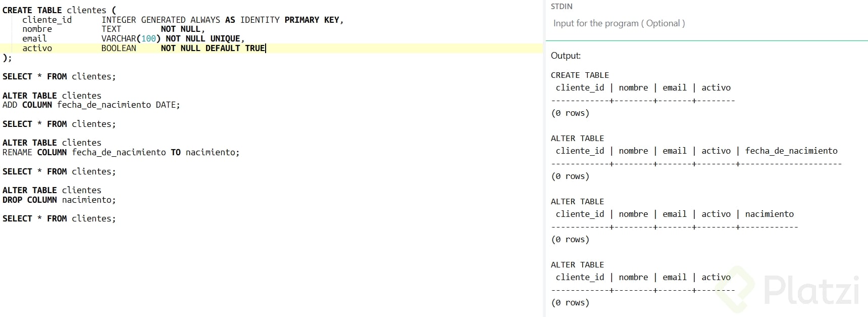The image size is (868, 317).
Task: Click the number 100 in VARCHAR
Action: pyautogui.click(x=148, y=38)
